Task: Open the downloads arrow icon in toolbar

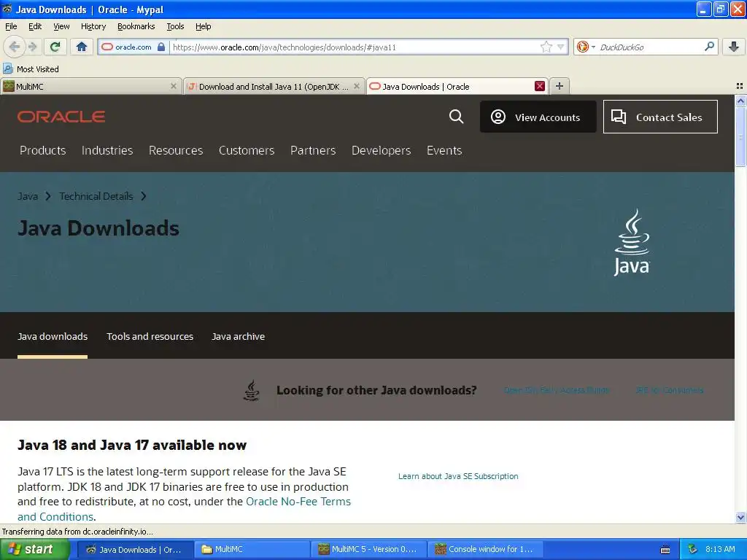Action: coord(734,47)
